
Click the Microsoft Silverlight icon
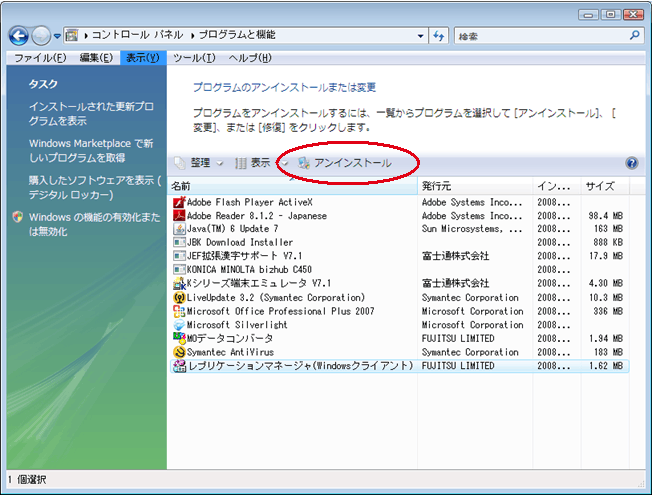[179, 324]
